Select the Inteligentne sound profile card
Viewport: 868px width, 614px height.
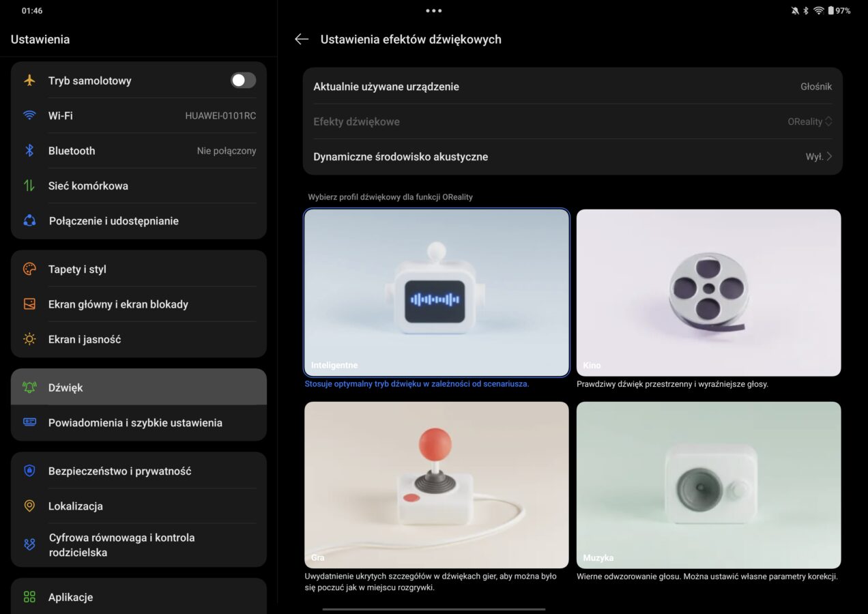tap(437, 293)
